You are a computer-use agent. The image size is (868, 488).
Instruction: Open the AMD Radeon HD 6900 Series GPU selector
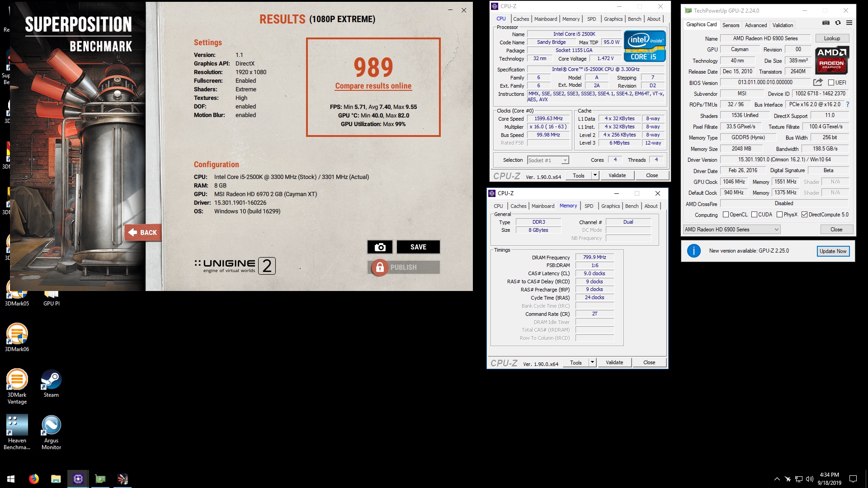click(x=732, y=230)
